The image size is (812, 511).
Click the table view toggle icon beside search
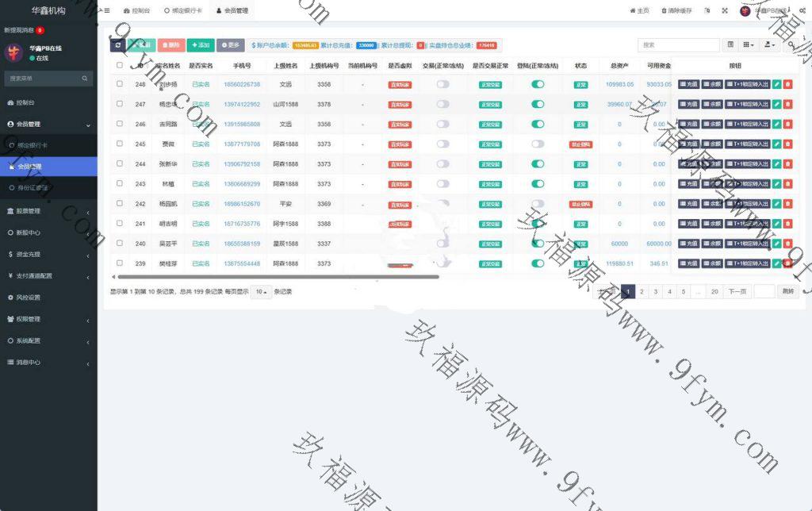[730, 45]
